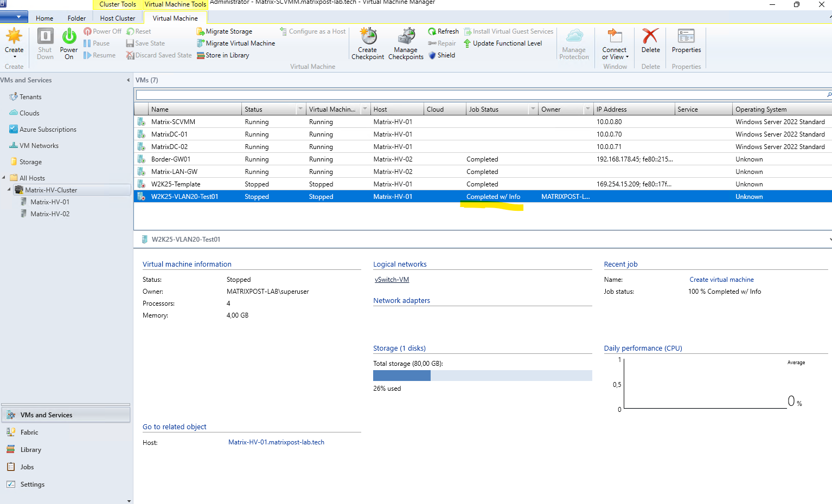Switch to the Host Cluster ribbon tab
The image size is (832, 504).
[118, 18]
